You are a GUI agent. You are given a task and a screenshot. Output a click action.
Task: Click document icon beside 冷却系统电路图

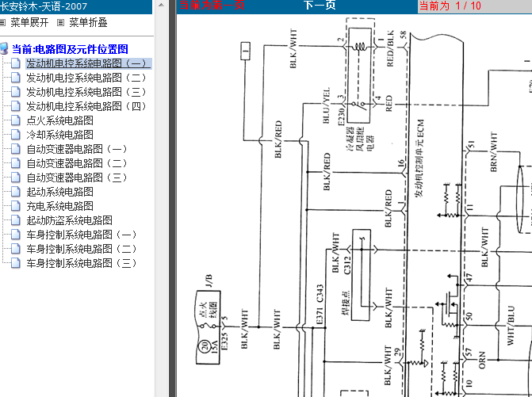[x=15, y=134]
